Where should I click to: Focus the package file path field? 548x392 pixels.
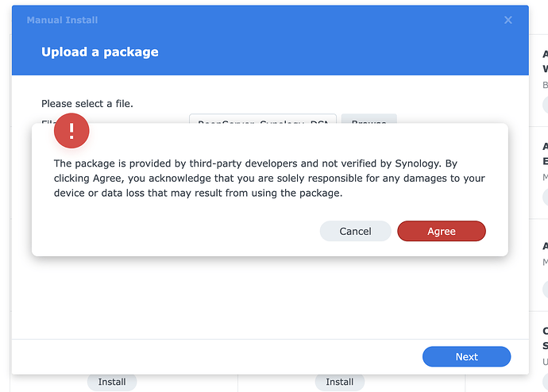(262, 119)
